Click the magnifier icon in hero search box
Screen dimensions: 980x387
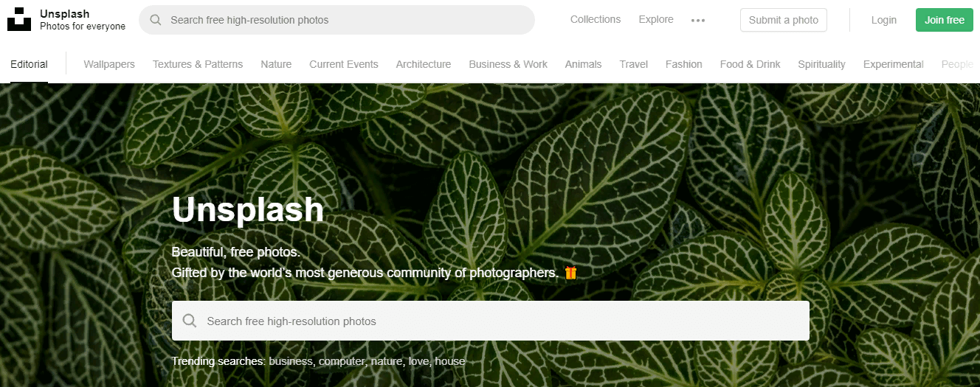(190, 321)
